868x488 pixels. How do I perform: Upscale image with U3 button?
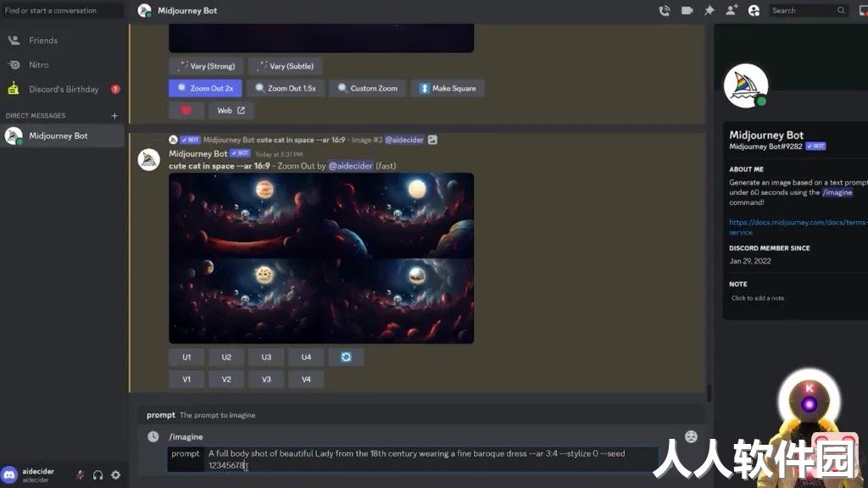coord(266,358)
